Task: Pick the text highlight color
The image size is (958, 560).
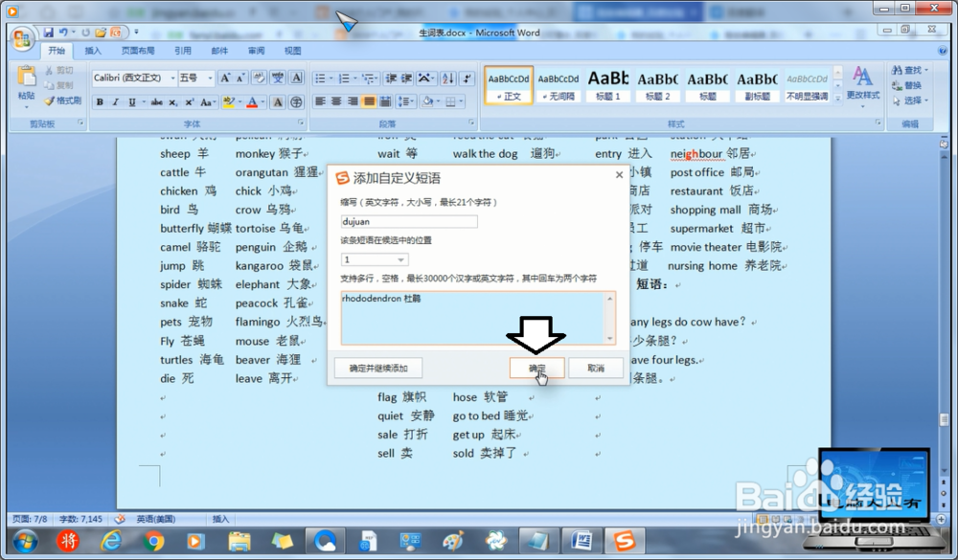Action: [229, 102]
